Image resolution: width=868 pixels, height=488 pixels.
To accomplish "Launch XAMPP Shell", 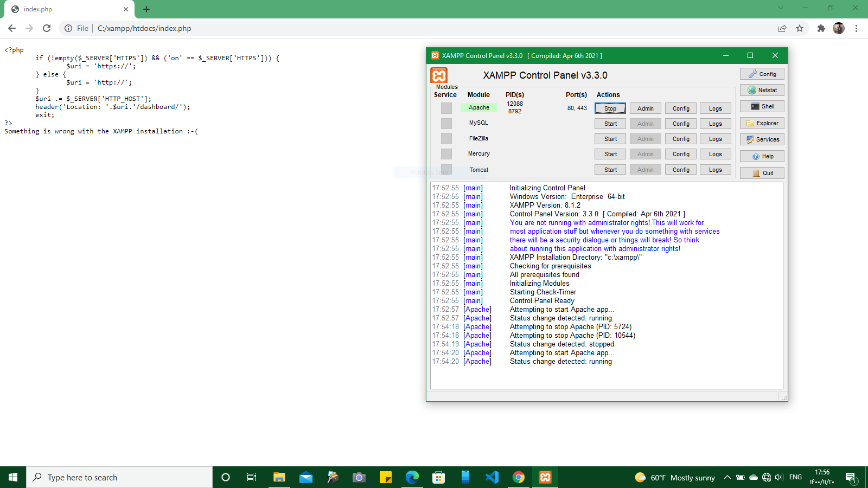I will tap(762, 106).
